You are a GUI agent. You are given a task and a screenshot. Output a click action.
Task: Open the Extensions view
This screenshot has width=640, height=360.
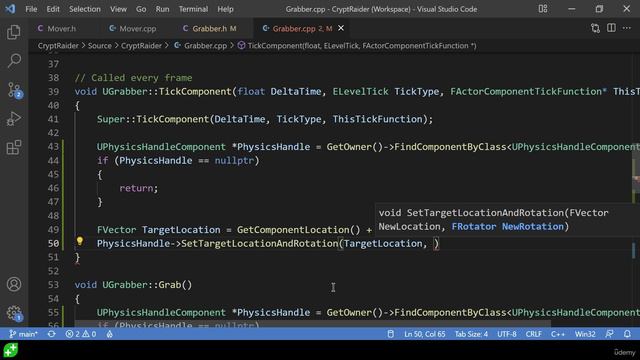pos(13,148)
